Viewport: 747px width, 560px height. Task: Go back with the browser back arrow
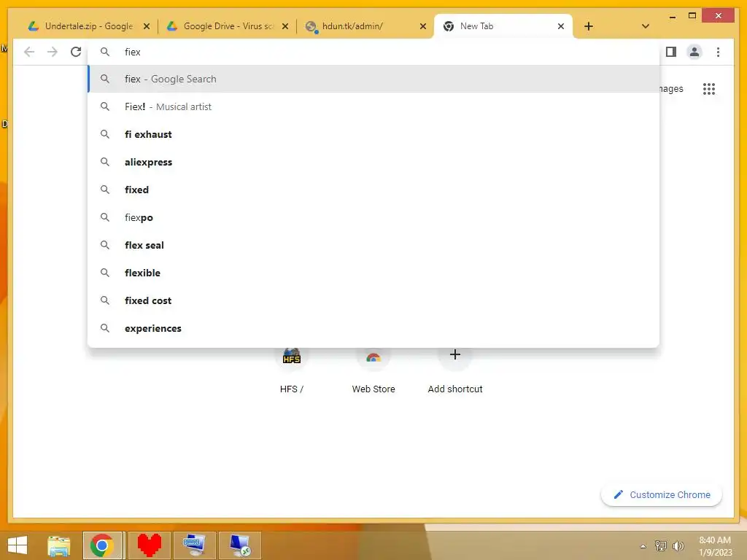(x=29, y=52)
